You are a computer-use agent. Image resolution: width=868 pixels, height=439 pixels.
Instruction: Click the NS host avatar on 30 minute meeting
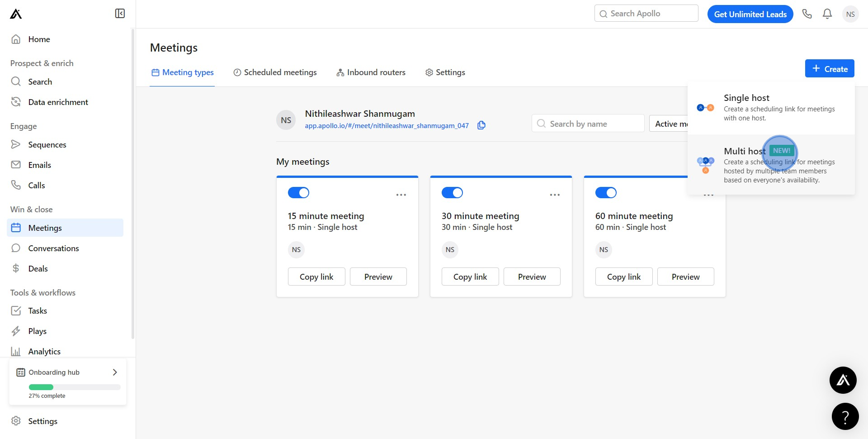click(450, 250)
